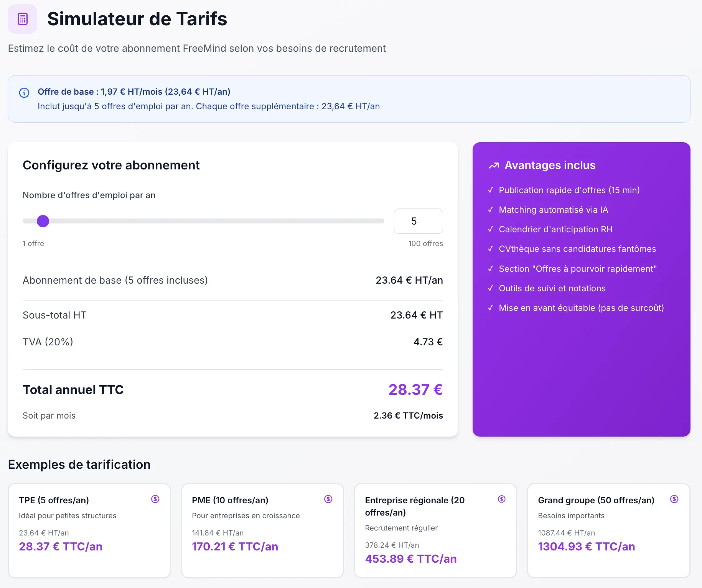Click checkmark next to Publication rapide d'offres
The width and height of the screenshot is (702, 588).
coord(491,190)
